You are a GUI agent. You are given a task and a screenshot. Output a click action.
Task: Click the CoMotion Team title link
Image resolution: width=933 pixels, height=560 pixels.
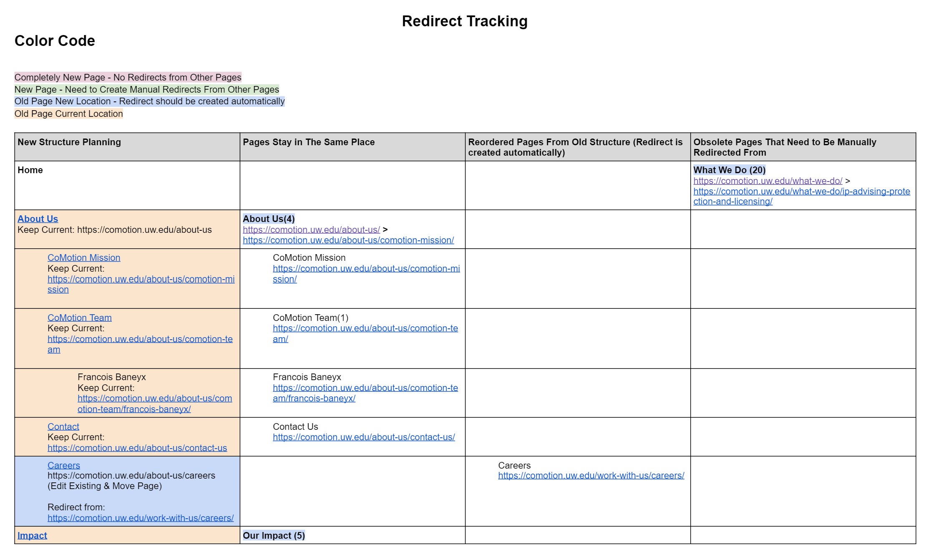(x=80, y=318)
